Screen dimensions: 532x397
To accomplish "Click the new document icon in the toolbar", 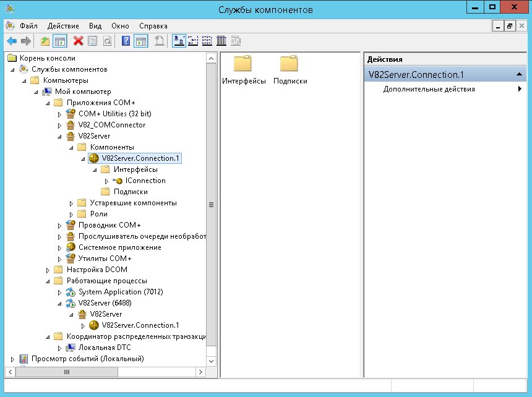I will click(159, 41).
